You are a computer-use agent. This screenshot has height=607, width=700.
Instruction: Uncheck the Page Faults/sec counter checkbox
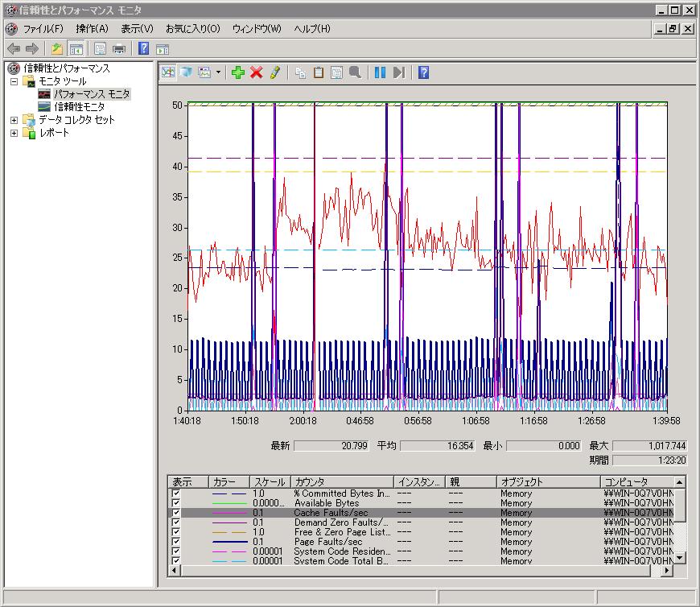(176, 542)
